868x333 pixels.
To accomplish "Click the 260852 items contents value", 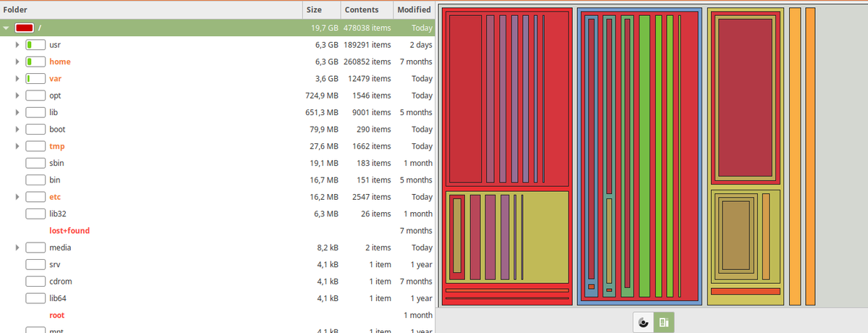I will (x=367, y=62).
